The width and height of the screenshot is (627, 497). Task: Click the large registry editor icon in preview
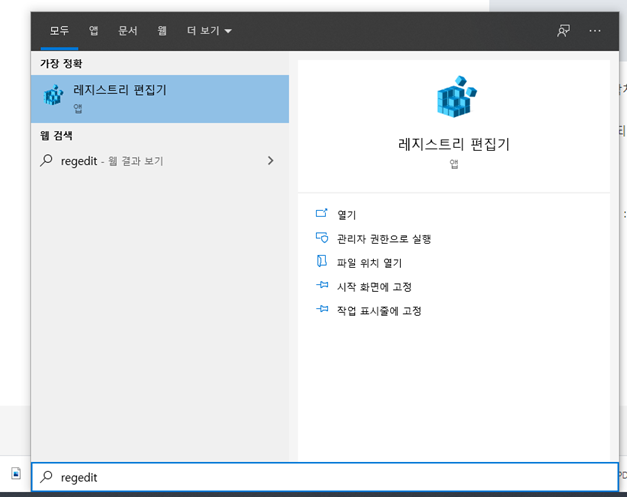[x=457, y=96]
